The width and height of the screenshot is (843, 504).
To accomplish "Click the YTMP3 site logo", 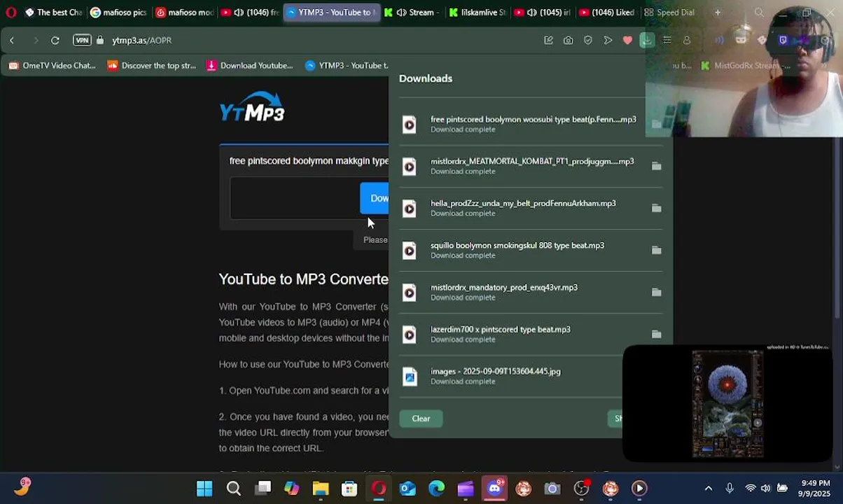I will 252,107.
